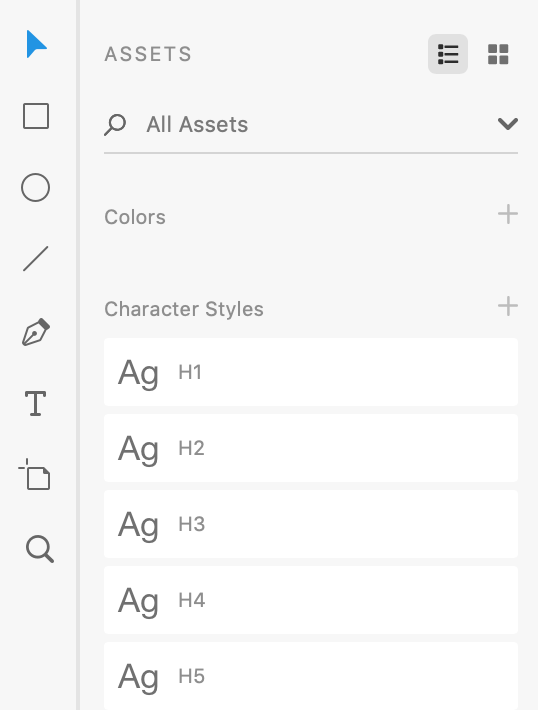
Task: Select the Artboard tool
Action: [34, 474]
